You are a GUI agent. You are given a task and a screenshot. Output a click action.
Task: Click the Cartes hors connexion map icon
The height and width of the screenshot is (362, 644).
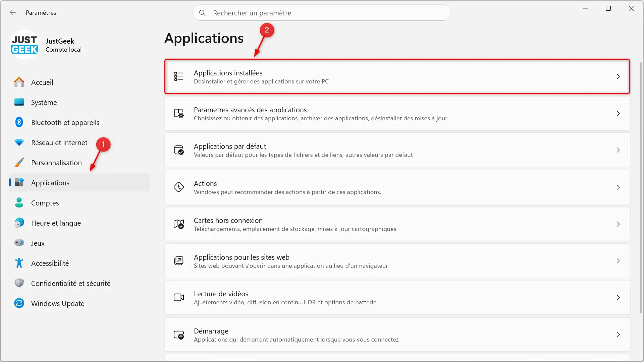(179, 224)
